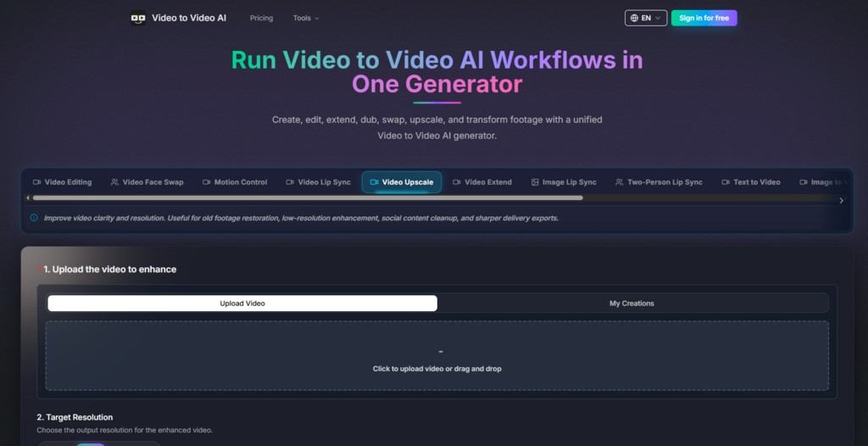Click the camera icon on Text to Video
This screenshot has width=868, height=446.
click(726, 182)
